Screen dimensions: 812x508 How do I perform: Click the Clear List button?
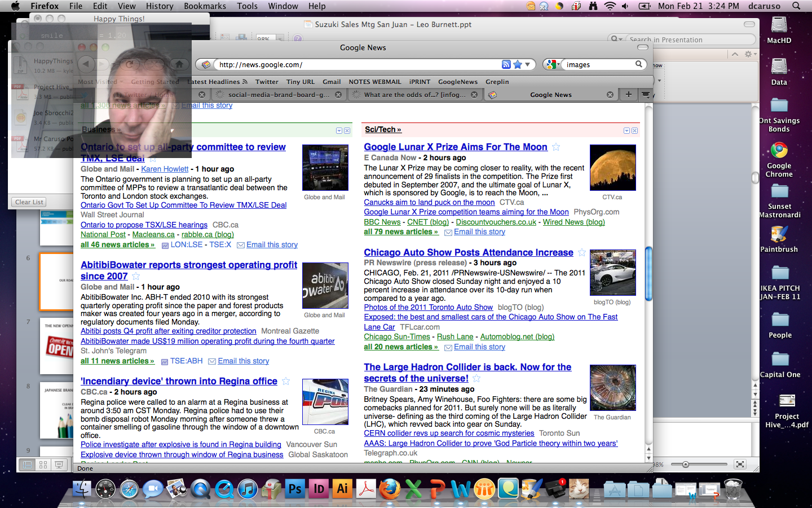point(29,202)
